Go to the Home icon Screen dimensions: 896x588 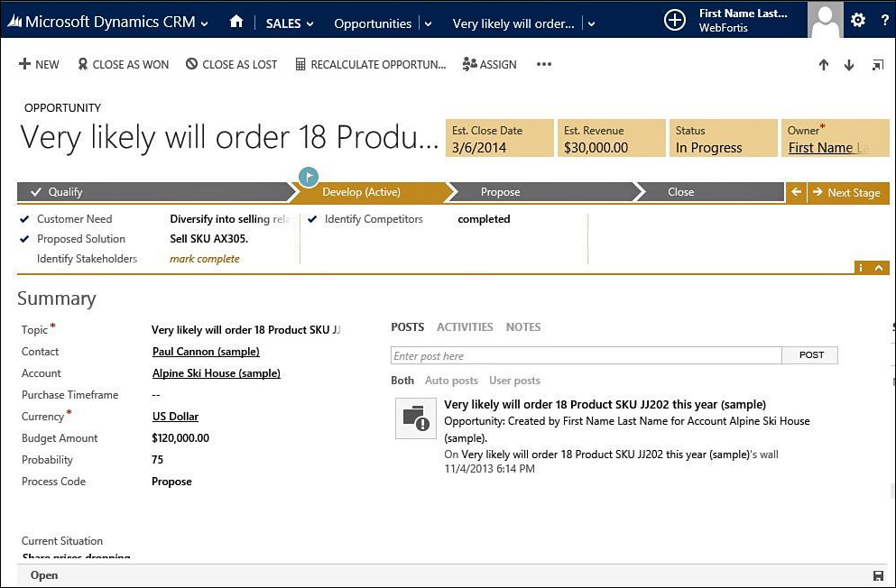(236, 22)
